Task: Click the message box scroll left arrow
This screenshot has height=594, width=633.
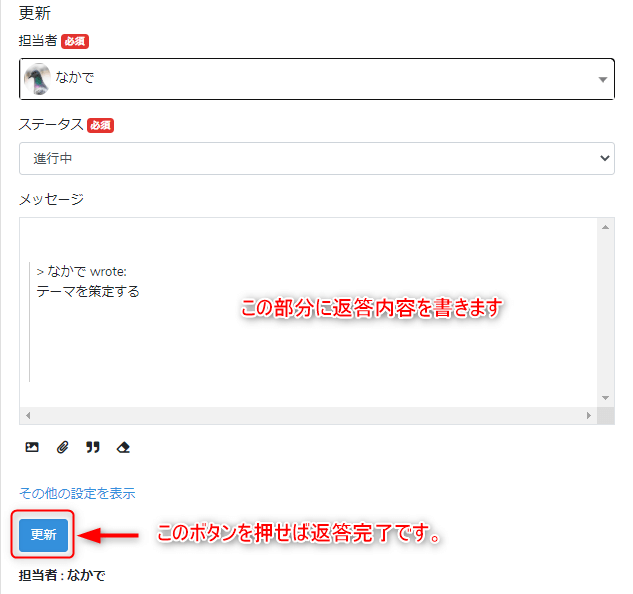Action: click(28, 416)
